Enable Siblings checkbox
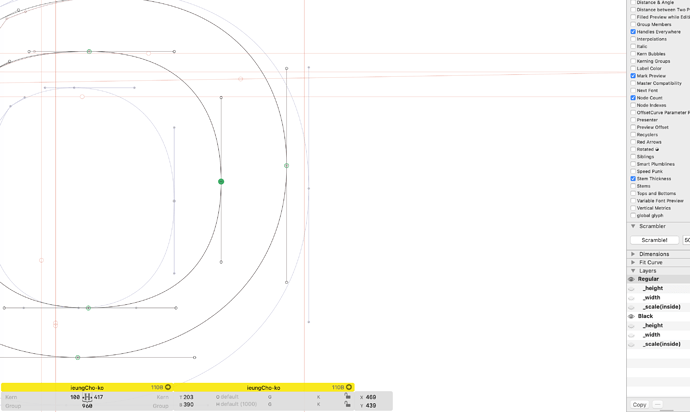 point(633,157)
